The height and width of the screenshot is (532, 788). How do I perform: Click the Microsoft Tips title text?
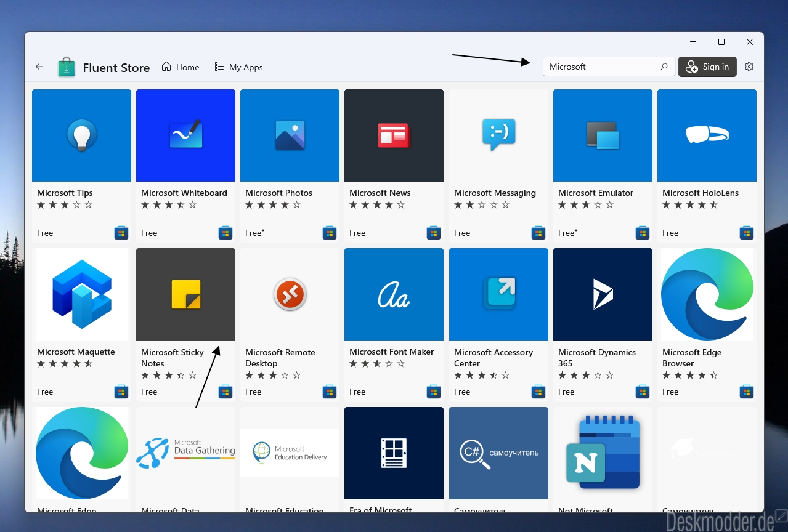(x=65, y=193)
